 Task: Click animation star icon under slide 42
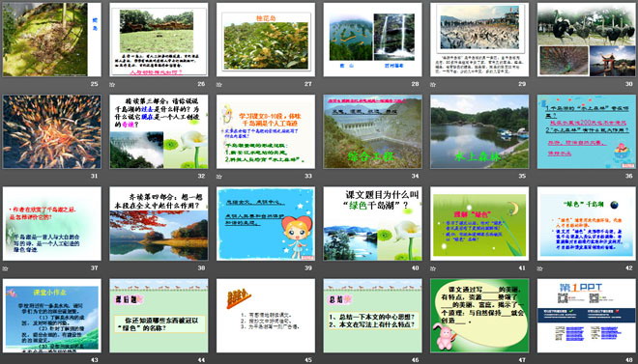tap(540, 268)
